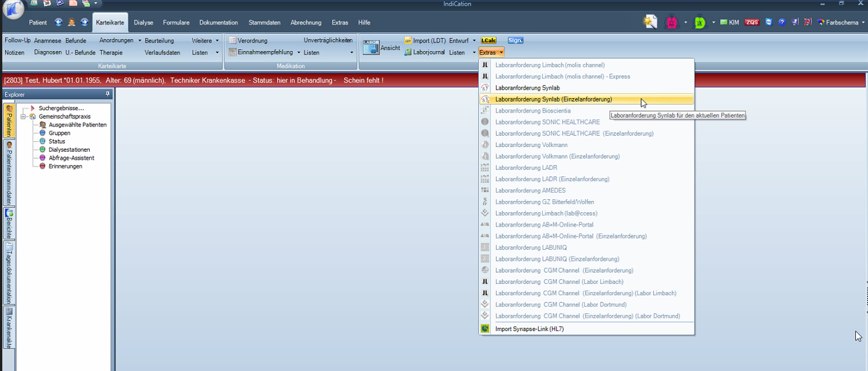Open the Einnahmeempfehlung dropdown arrow
Image resolution: width=868 pixels, height=371 pixels.
299,52
